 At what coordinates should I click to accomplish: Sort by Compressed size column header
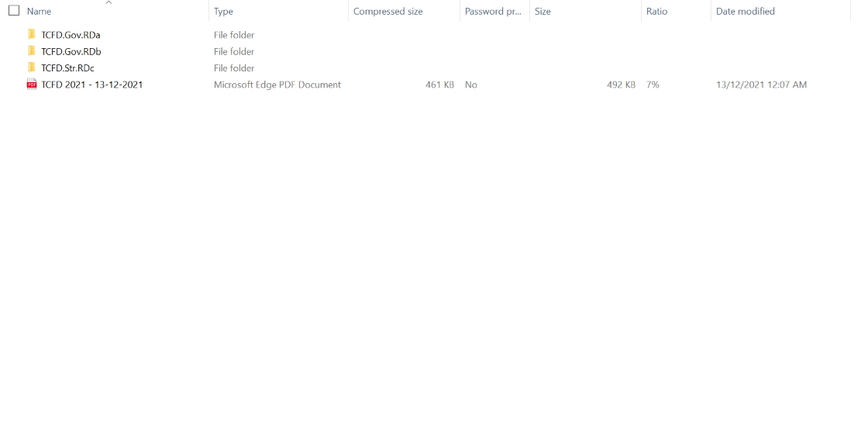click(x=388, y=11)
